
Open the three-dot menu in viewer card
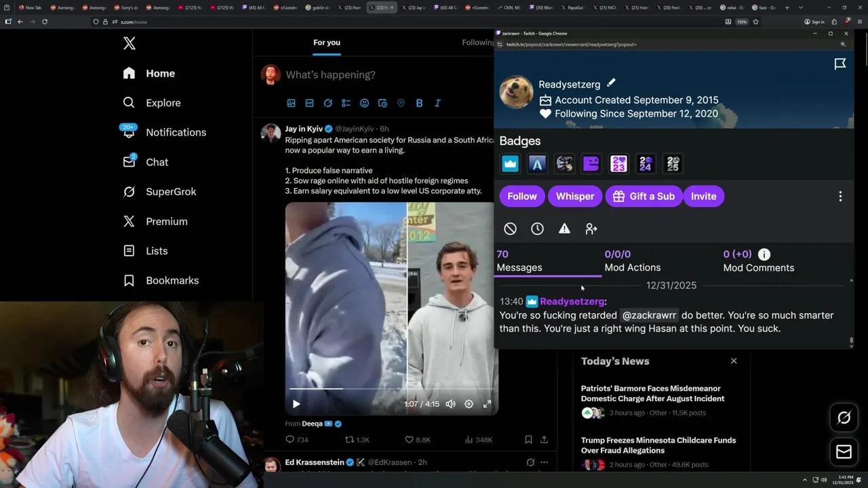tap(840, 197)
